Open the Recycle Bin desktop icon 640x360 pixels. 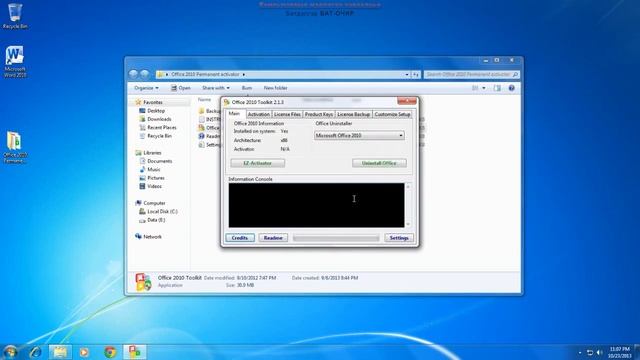tap(15, 16)
